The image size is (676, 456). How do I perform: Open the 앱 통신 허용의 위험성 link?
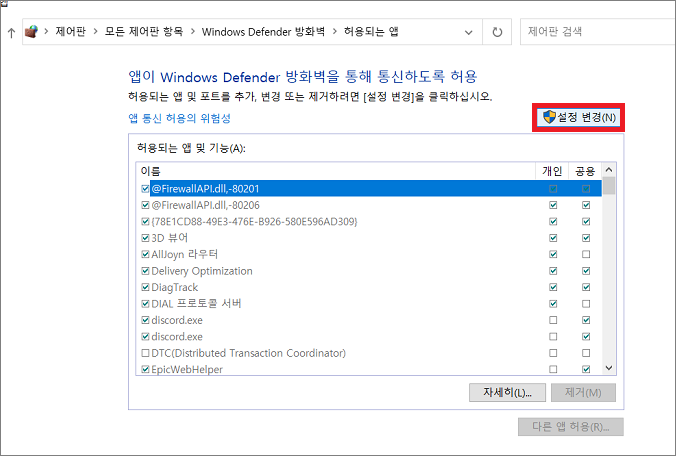click(x=179, y=118)
